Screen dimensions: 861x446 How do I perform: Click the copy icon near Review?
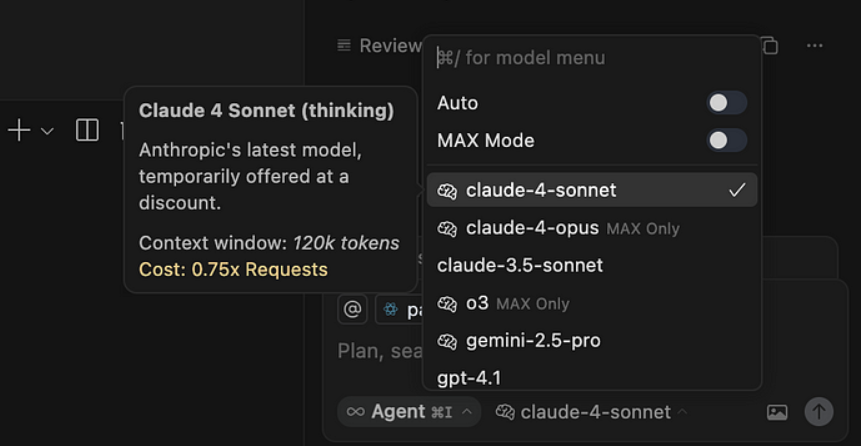tap(769, 46)
